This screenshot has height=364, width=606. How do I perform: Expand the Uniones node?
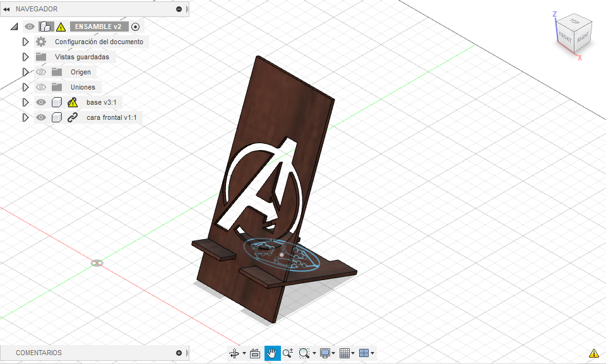click(x=25, y=87)
